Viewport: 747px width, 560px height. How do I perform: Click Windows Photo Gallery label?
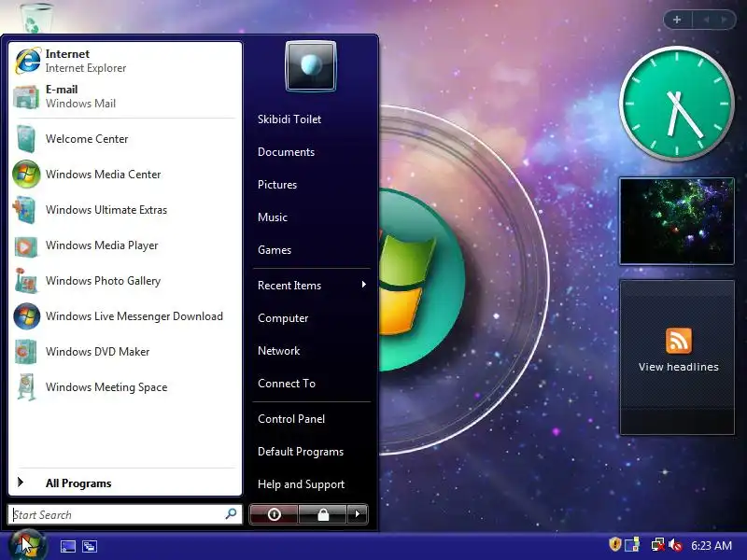click(103, 281)
